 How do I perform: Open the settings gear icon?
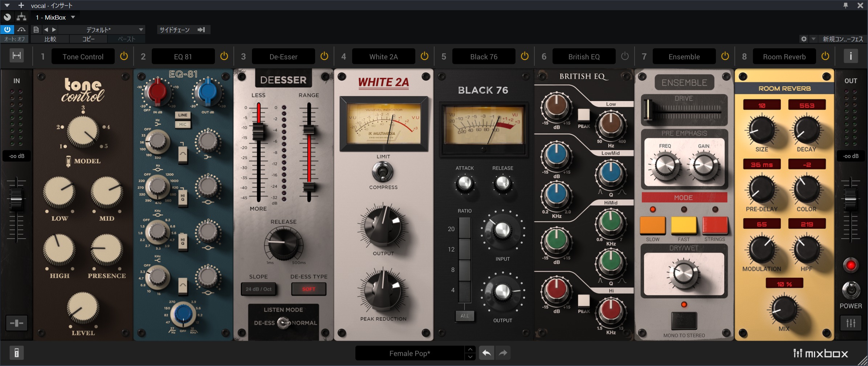[804, 39]
